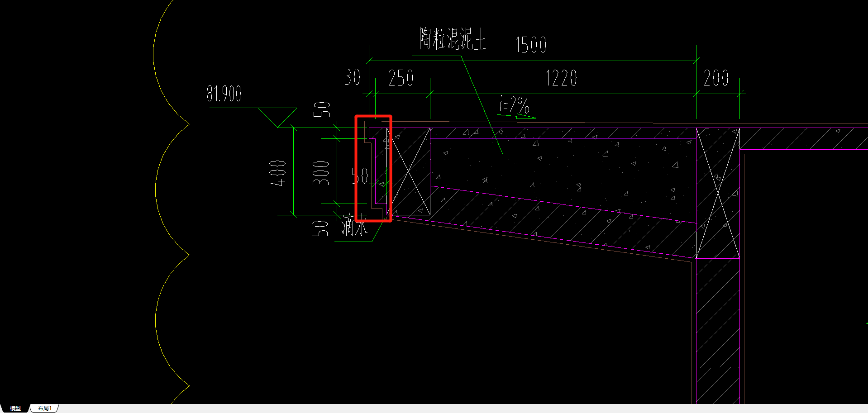Select the 50 dimension left of 滴水
868x413 pixels.
tap(320, 229)
